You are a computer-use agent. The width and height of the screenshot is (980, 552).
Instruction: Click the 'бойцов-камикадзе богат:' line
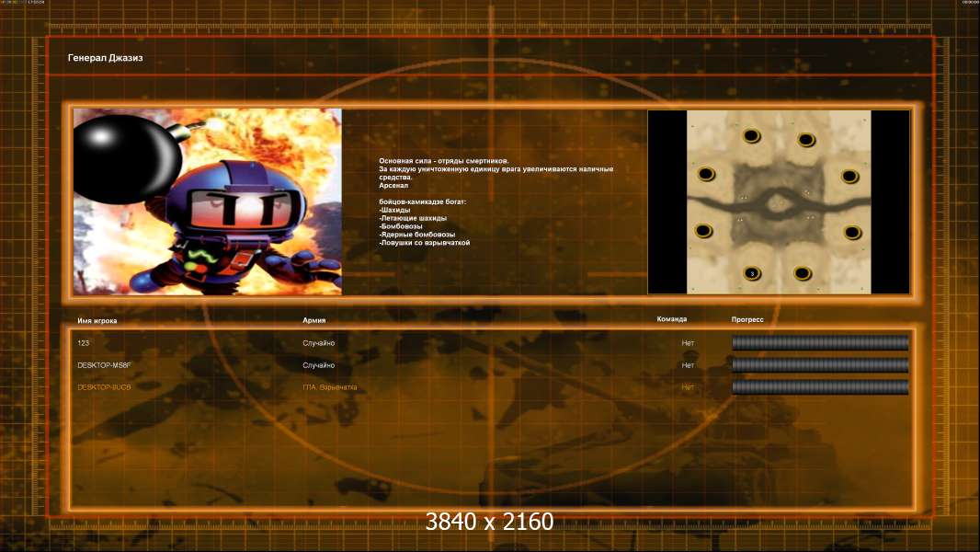tap(423, 201)
